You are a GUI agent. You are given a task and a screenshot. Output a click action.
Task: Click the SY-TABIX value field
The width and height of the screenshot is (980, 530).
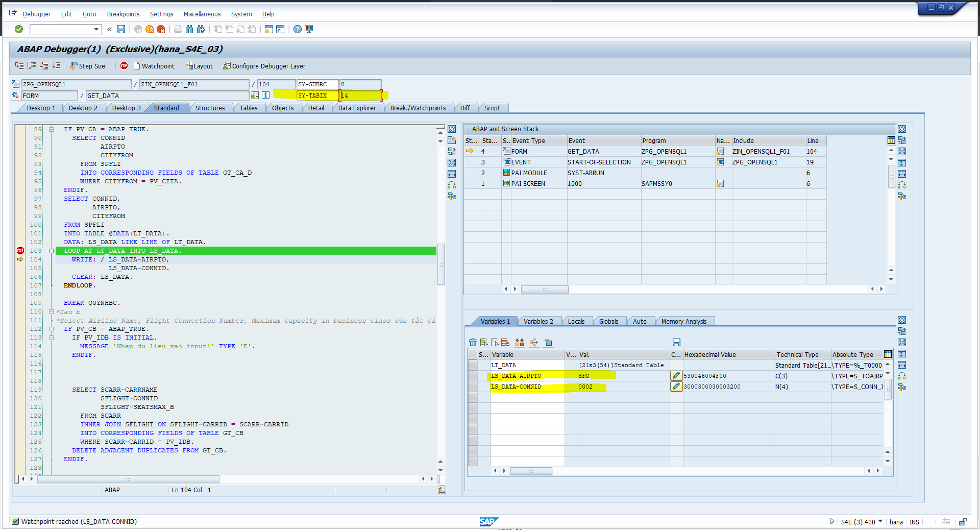tap(360, 95)
